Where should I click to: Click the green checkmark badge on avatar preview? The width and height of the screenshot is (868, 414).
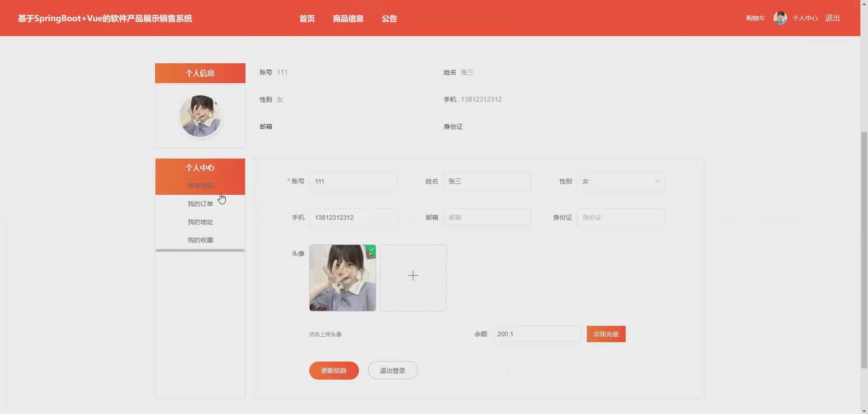371,249
